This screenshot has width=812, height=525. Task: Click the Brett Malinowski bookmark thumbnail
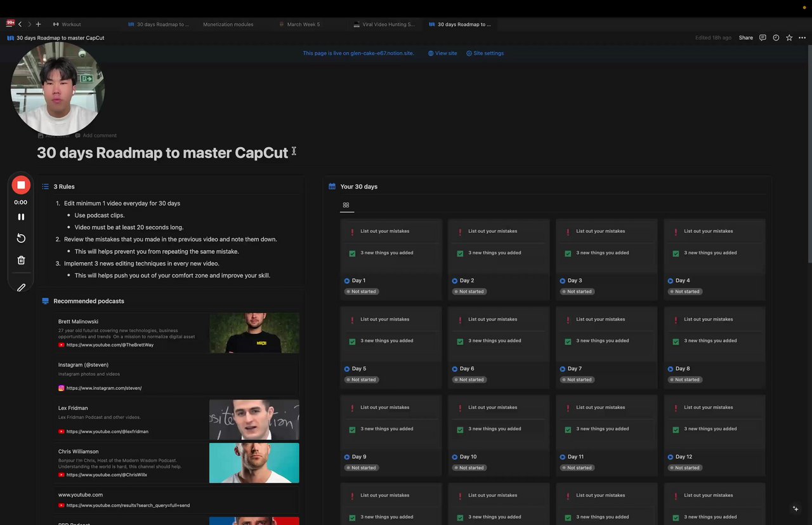[x=254, y=333]
